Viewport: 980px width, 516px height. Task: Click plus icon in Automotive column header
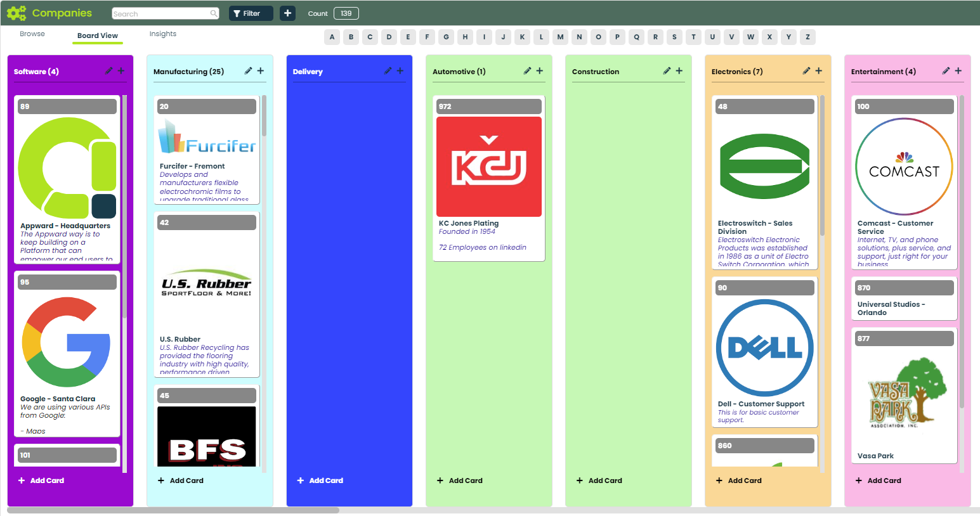pyautogui.click(x=540, y=71)
